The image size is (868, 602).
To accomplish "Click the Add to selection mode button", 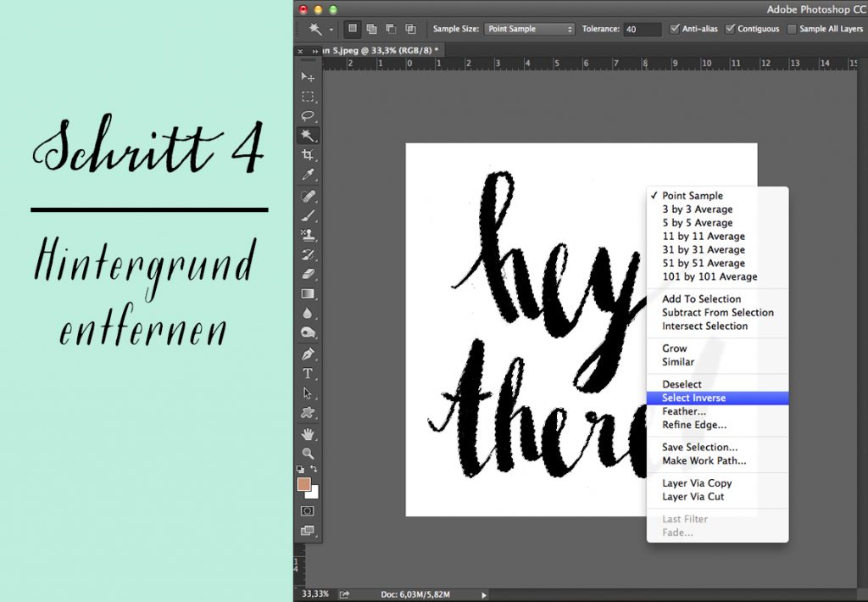I will click(370, 29).
